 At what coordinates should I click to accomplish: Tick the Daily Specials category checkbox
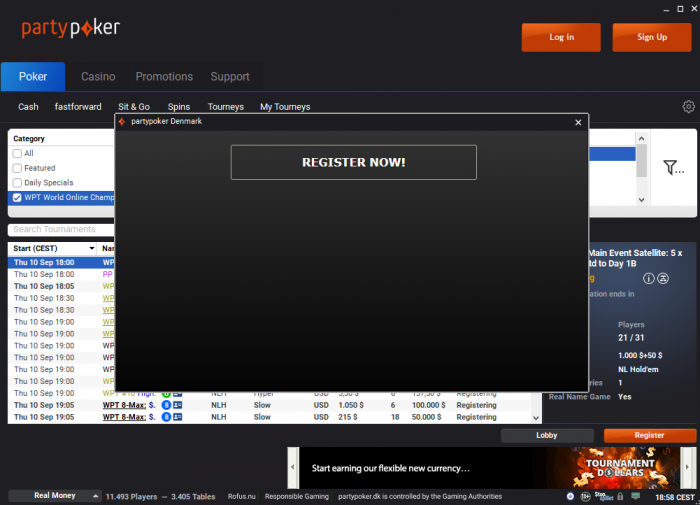17,183
